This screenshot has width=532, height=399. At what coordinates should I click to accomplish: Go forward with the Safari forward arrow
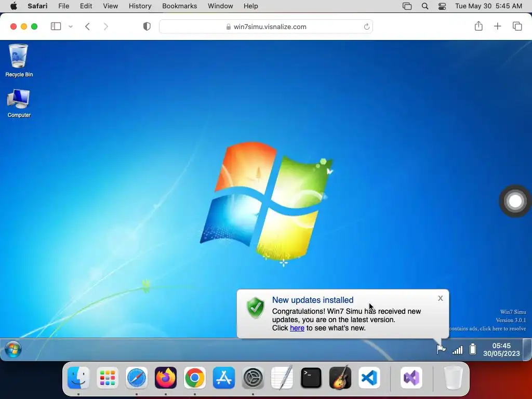(106, 26)
